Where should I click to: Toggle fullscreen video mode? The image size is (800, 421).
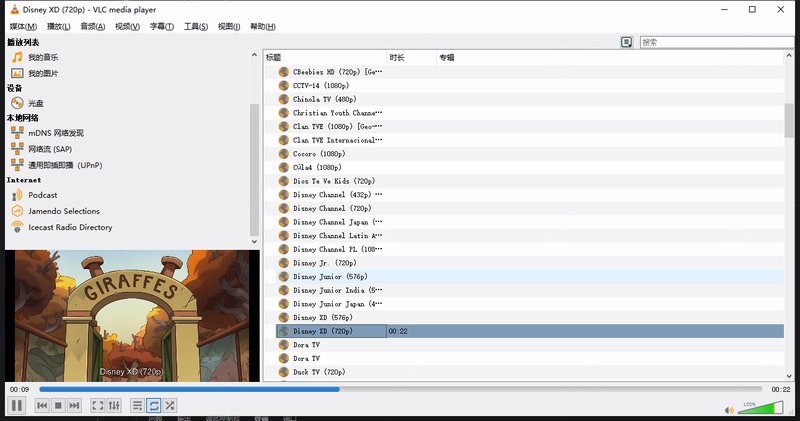[98, 405]
